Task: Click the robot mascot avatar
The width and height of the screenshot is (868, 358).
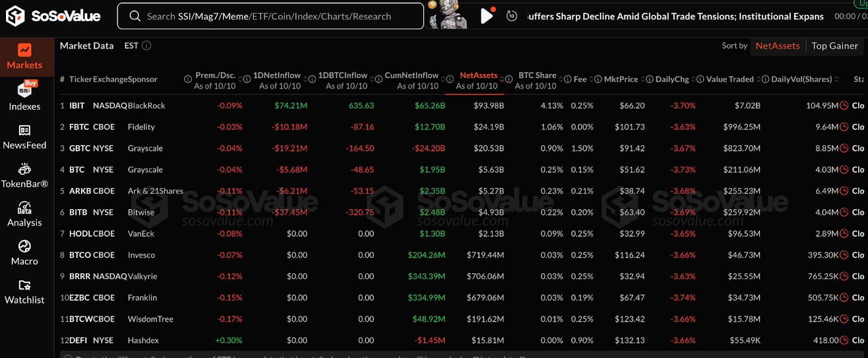Action: click(448, 15)
